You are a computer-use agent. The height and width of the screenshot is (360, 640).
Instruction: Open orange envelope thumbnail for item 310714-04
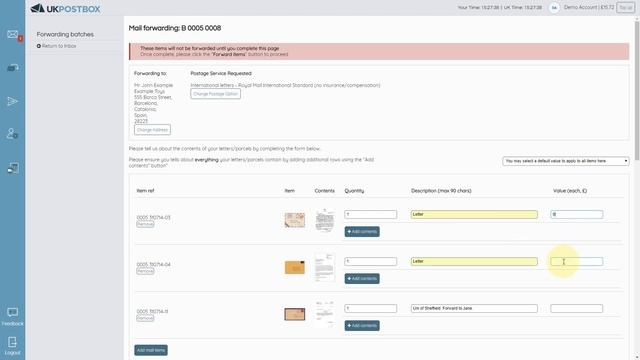click(x=295, y=267)
